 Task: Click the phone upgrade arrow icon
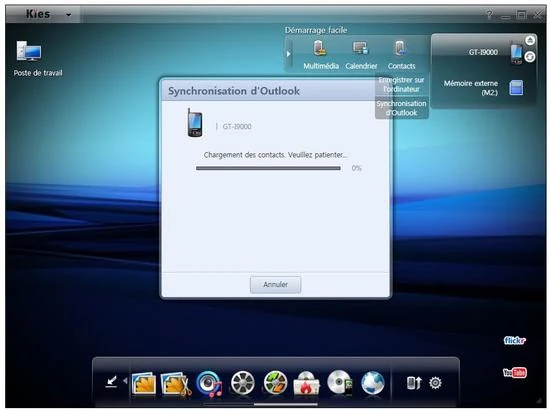414,383
